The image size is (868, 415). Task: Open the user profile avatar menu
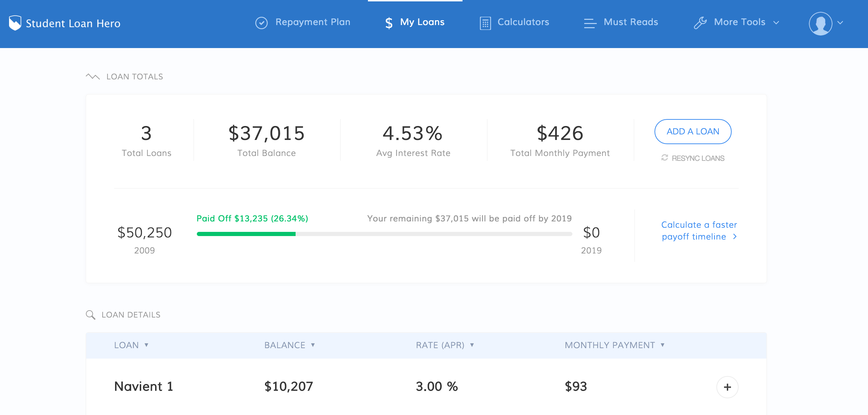[x=821, y=23]
